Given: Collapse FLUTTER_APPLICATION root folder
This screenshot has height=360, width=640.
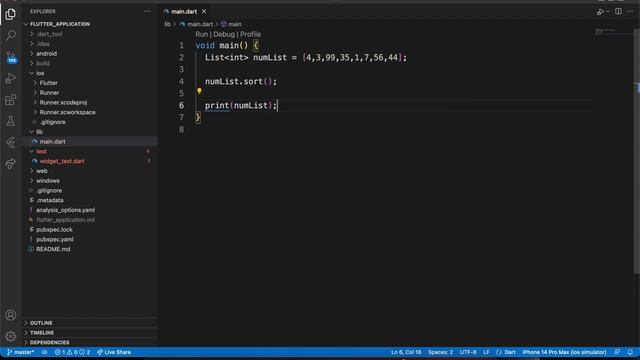Looking at the screenshot, I should click(x=60, y=24).
